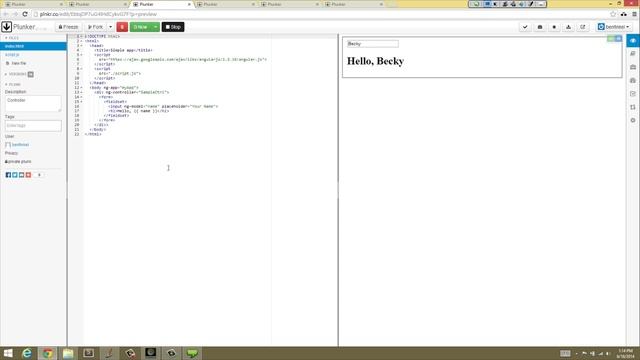Click the second top-right toolbar icon
This screenshot has height=360, width=640.
point(540,27)
